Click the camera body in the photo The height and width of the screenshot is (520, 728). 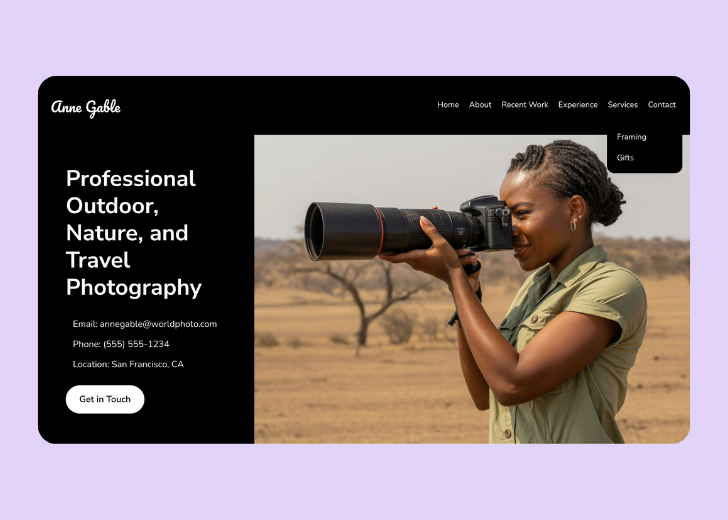click(488, 223)
